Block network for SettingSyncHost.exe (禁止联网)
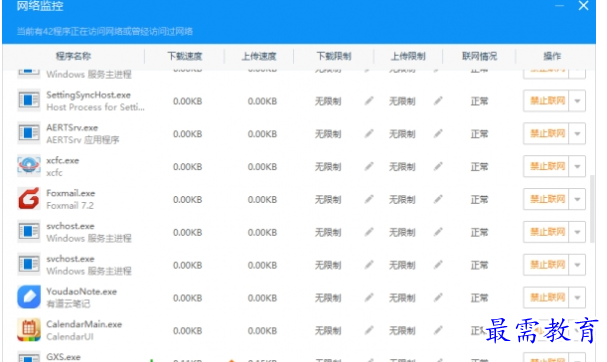 (546, 101)
